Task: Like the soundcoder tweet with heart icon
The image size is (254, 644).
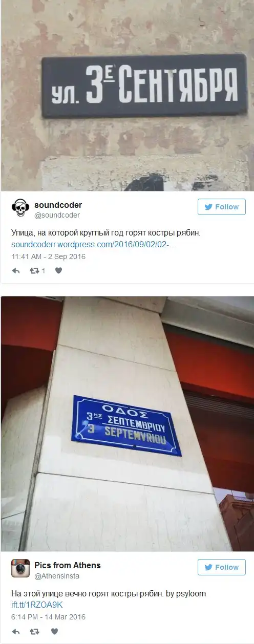Action: coord(58,271)
